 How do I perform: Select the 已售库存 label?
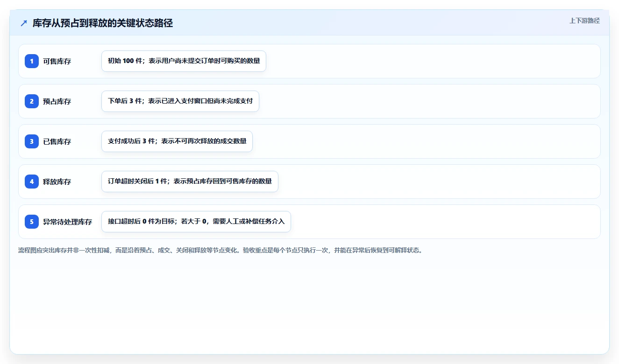(57, 141)
